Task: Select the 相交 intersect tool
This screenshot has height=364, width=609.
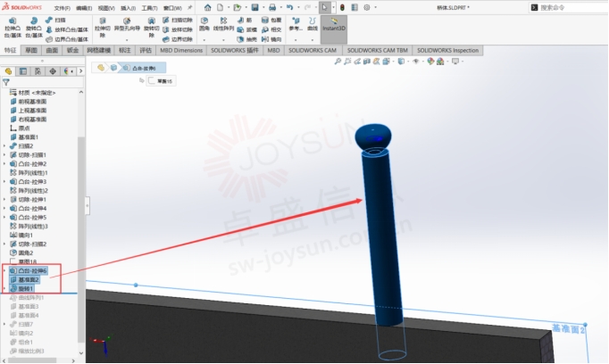Action: [x=271, y=29]
